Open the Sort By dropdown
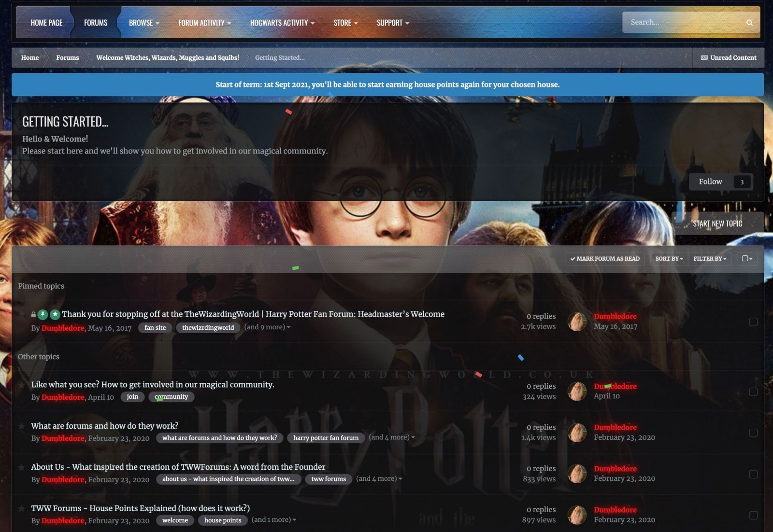Screen dimensions: 773x532 [x=669, y=259]
